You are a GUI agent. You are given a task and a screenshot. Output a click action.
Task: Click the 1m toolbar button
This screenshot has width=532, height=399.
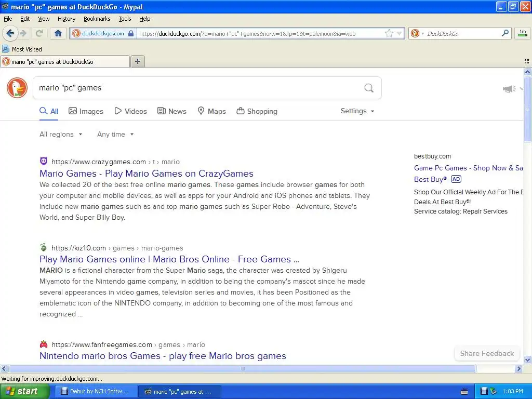coord(523,33)
